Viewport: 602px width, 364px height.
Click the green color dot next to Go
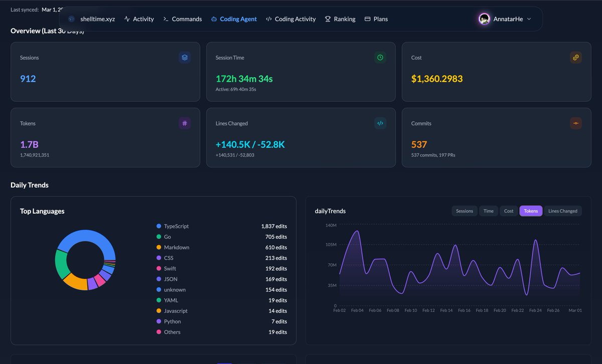[159, 237]
